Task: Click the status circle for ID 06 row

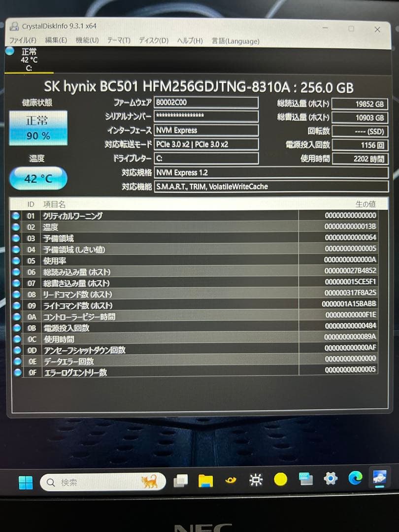Action: [16, 272]
